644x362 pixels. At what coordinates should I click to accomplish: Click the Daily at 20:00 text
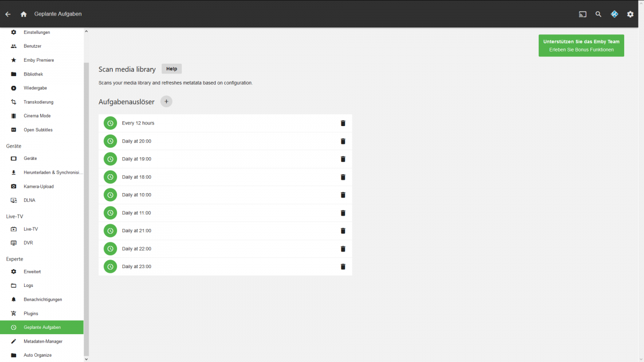pos(136,141)
